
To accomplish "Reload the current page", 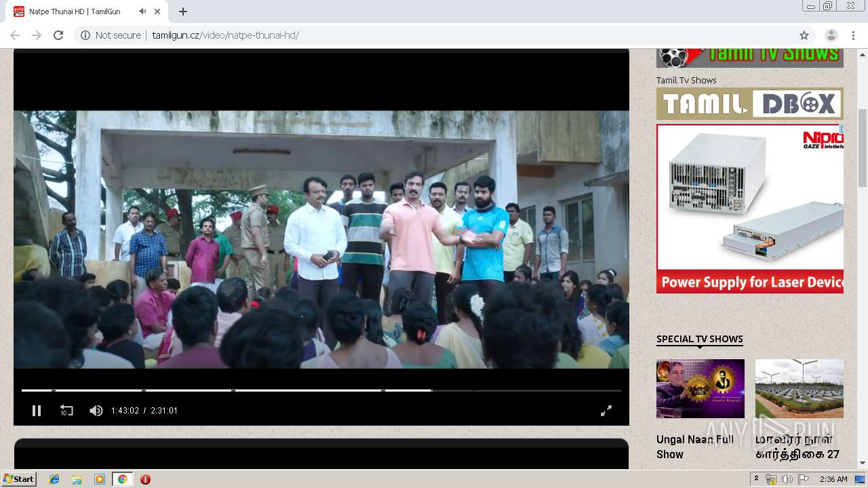I will [58, 35].
